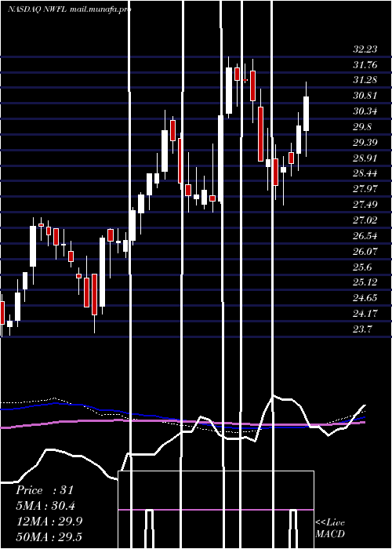Select the 26.07 price axis label

coord(365,252)
